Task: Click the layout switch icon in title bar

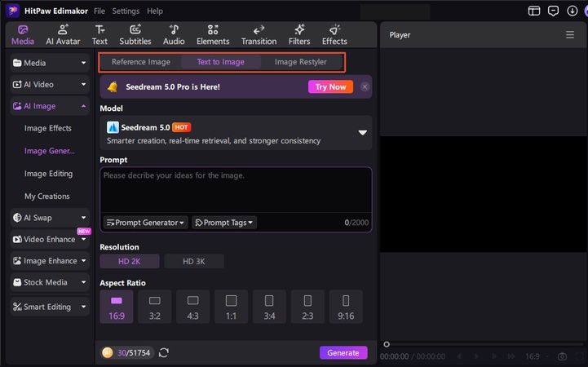Action: point(534,11)
